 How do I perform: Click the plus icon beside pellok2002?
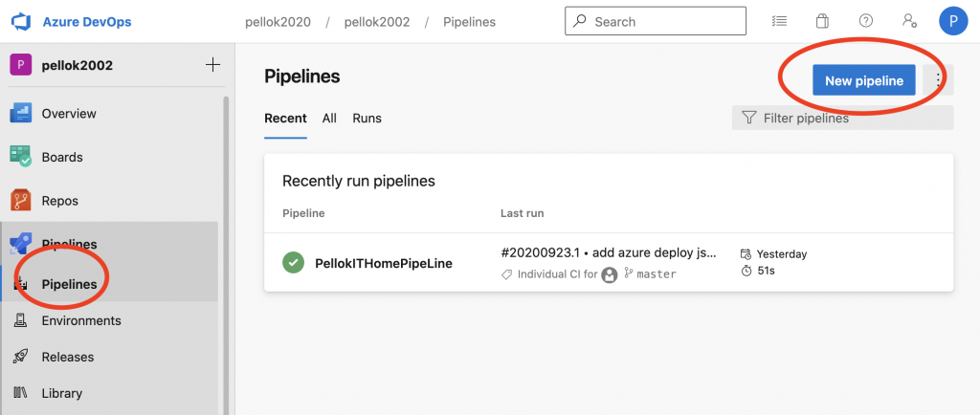point(212,65)
